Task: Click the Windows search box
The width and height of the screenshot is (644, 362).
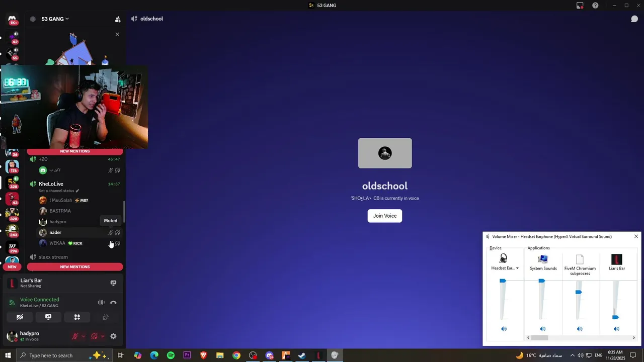Action: (x=64, y=355)
